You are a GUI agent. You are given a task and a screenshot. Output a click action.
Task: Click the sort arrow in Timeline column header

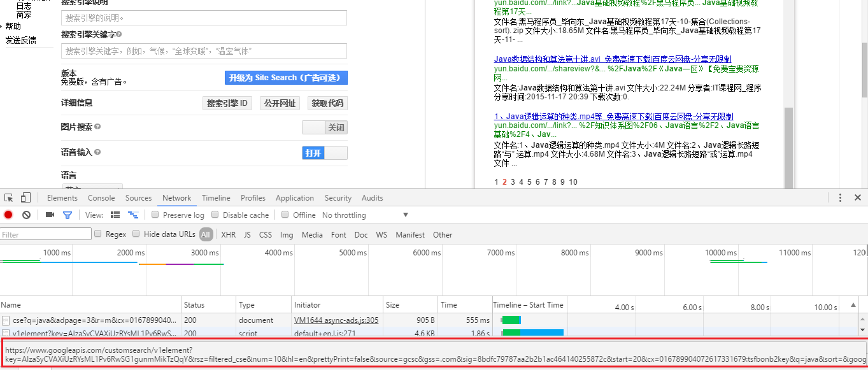(853, 305)
